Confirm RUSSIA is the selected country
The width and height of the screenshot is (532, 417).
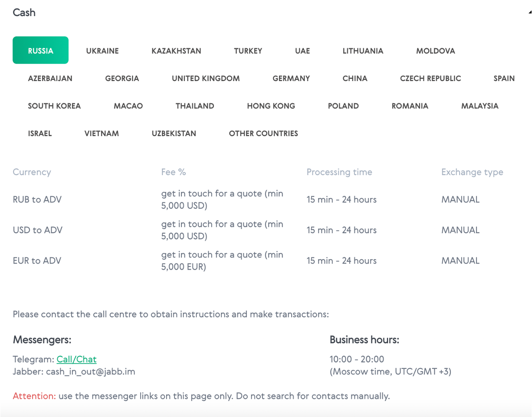click(40, 50)
